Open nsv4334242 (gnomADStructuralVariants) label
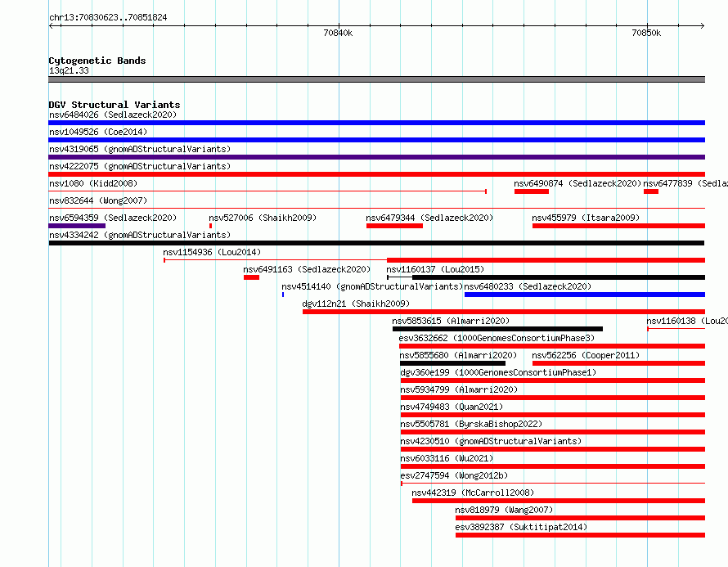This screenshot has height=567, width=728. (140, 235)
